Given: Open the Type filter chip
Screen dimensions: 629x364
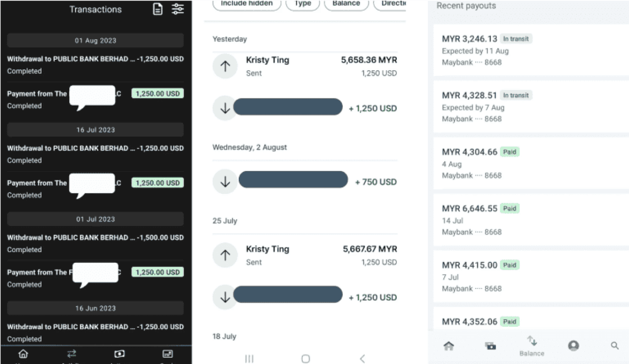Looking at the screenshot, I should [303, 4].
